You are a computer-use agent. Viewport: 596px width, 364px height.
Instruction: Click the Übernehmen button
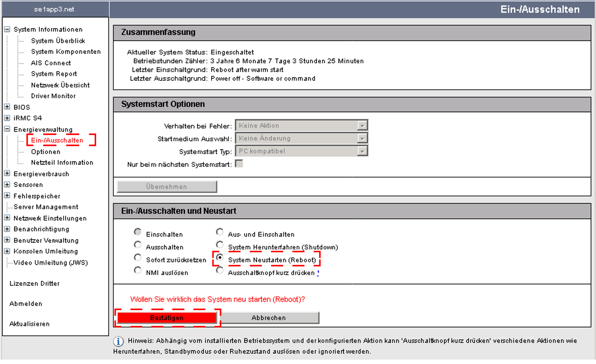point(167,187)
